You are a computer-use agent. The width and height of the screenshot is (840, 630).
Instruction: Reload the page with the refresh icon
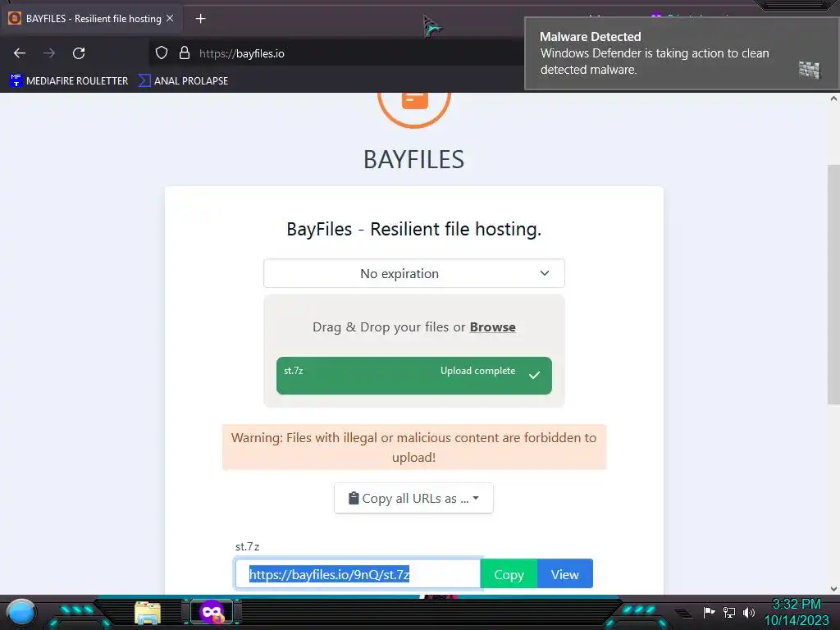click(79, 53)
